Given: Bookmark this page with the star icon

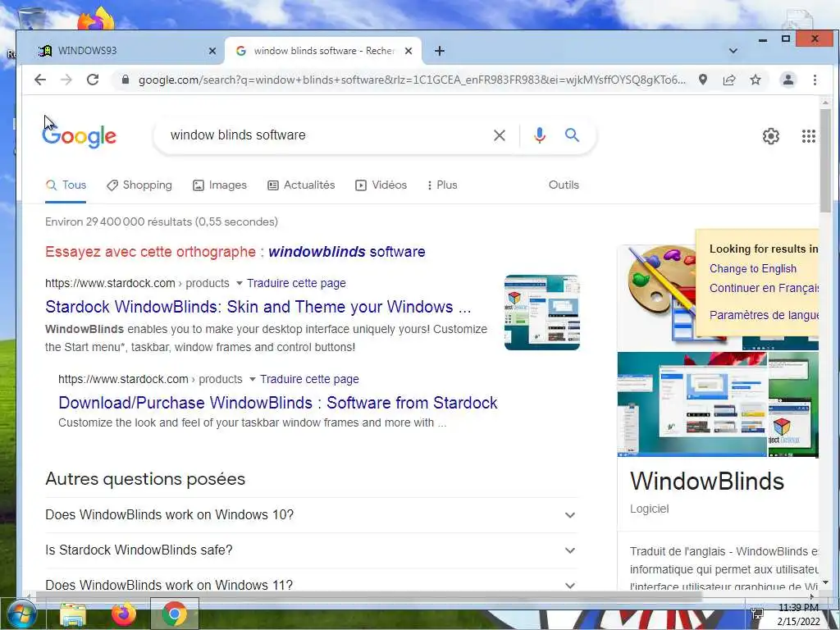Looking at the screenshot, I should (756, 80).
